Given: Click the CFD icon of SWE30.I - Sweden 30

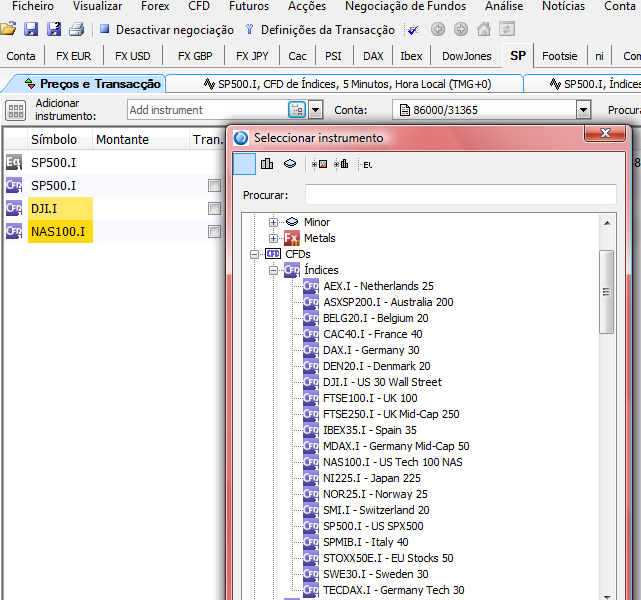Looking at the screenshot, I should tap(311, 574).
